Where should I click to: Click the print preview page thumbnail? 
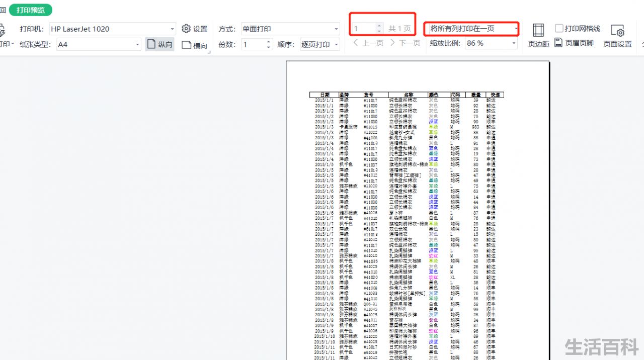[418, 210]
